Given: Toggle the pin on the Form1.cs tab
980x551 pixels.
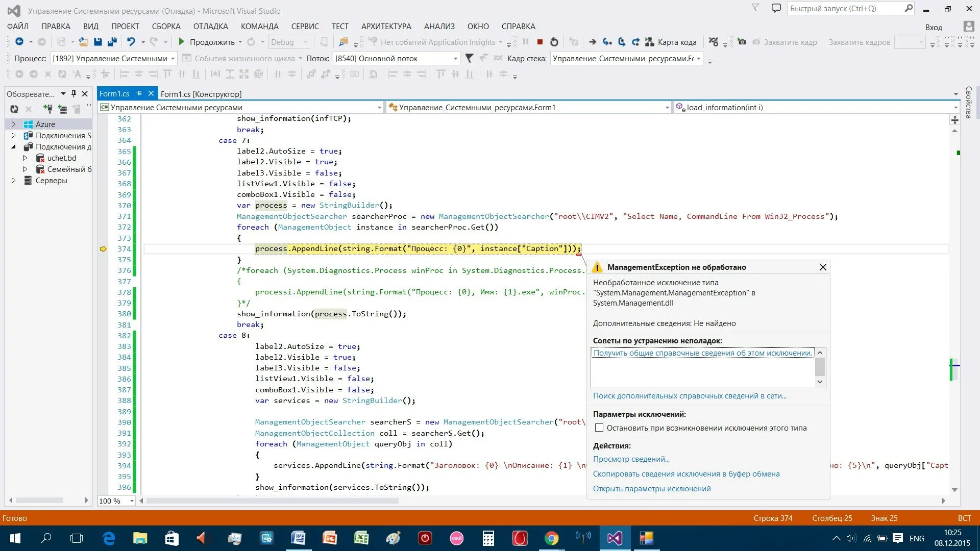Looking at the screenshot, I should click(139, 93).
